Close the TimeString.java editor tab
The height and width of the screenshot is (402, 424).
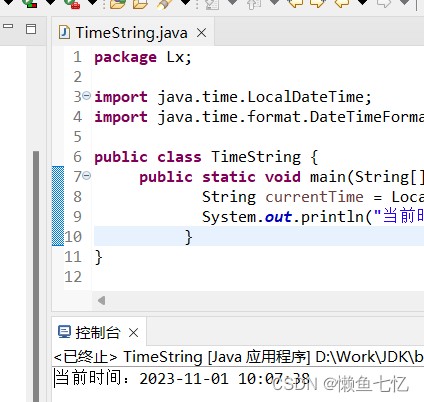(201, 33)
